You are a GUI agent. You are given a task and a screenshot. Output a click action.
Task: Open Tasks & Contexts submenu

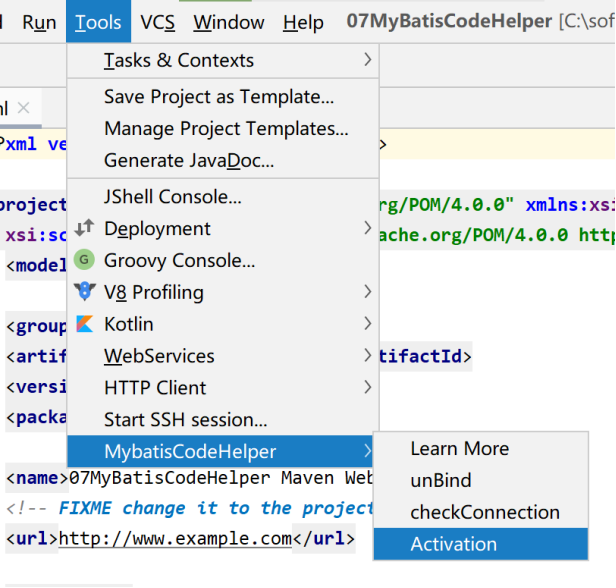point(223,60)
